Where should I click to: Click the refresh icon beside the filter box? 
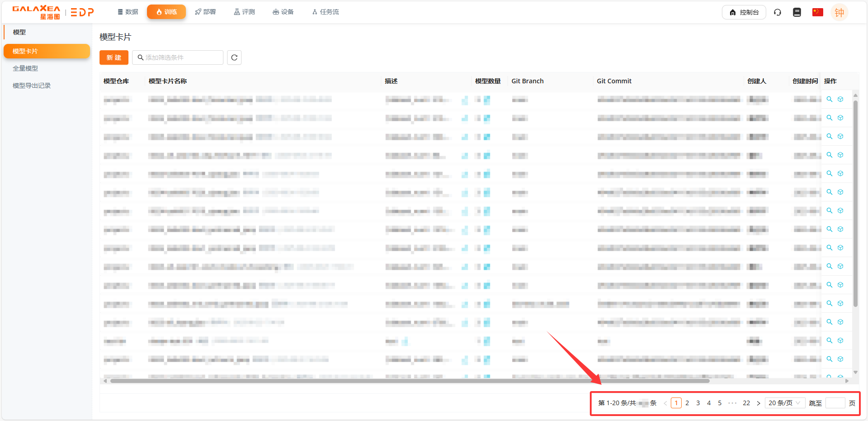[x=234, y=57]
